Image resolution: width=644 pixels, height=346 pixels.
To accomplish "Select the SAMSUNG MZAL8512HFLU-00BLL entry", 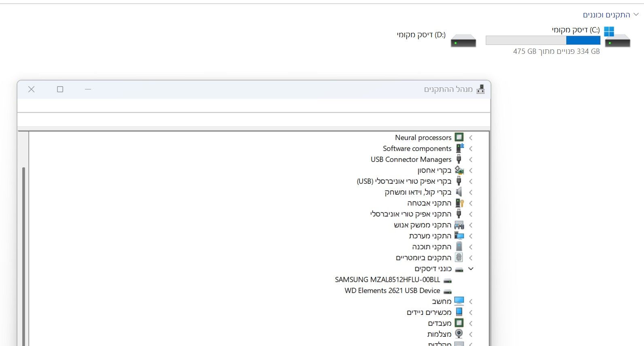I will coord(387,280).
